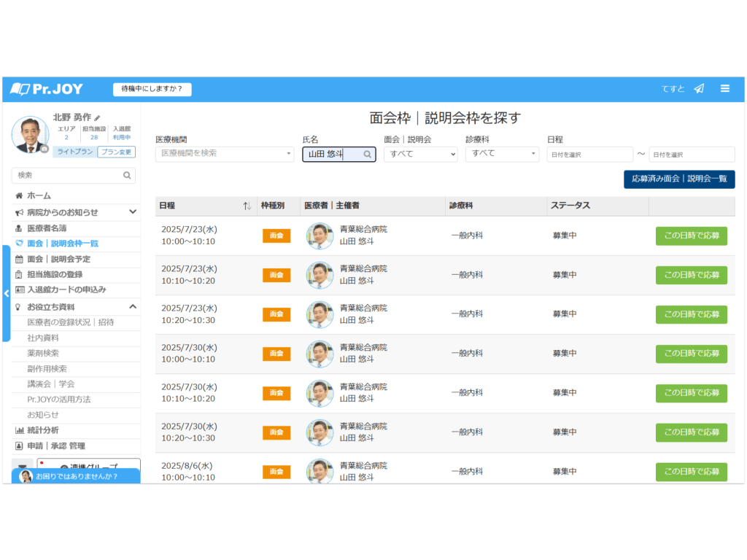
Task: Collapse the お役立ち資料 section chevron
Action: pos(133,307)
